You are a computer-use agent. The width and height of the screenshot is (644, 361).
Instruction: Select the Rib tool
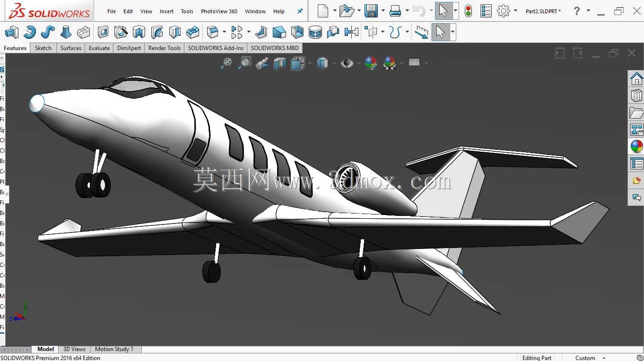click(x=261, y=32)
